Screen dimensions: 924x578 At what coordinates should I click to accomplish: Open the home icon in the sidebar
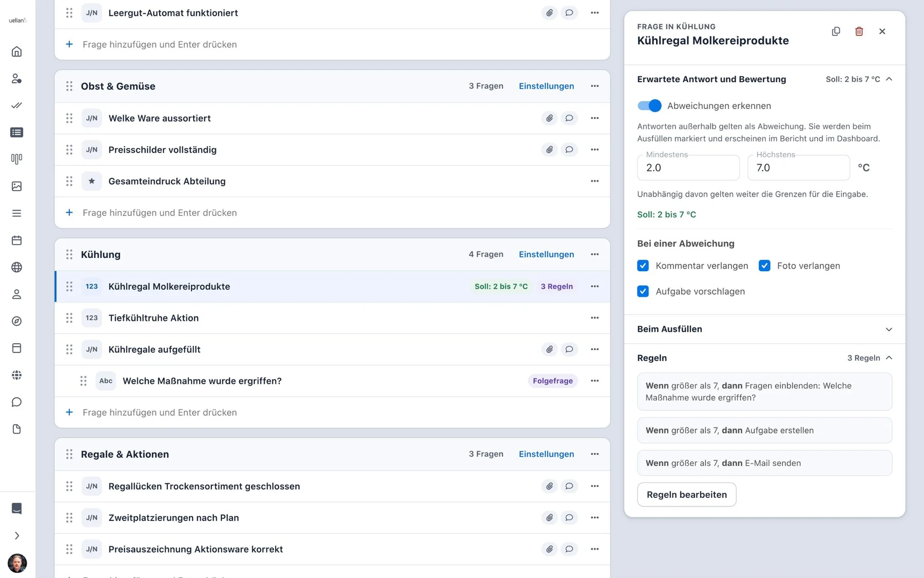[x=16, y=51]
